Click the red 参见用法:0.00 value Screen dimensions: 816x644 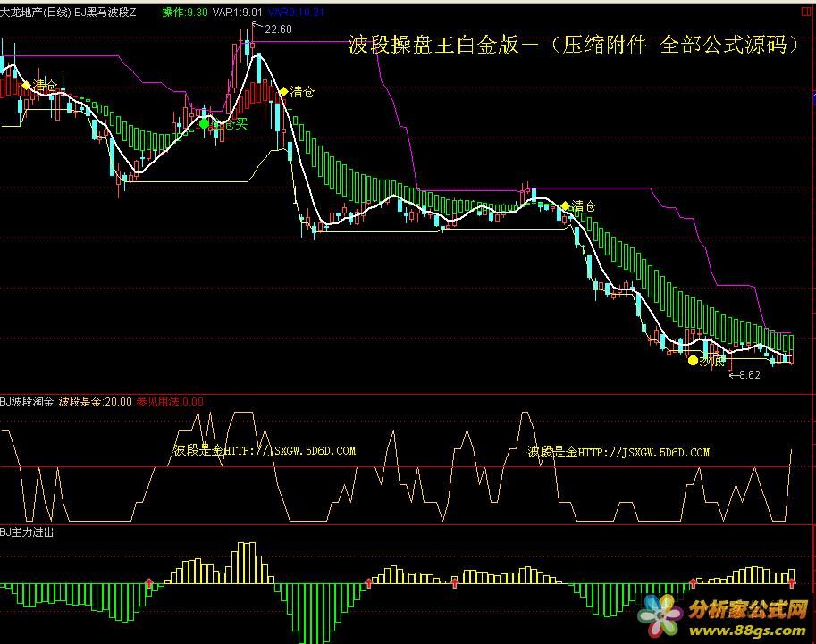pyautogui.click(x=170, y=402)
